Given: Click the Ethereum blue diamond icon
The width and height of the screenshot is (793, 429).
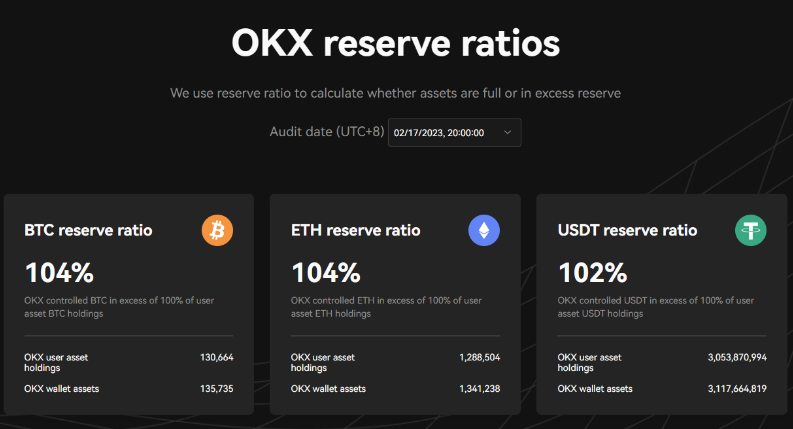Looking at the screenshot, I should tap(484, 231).
